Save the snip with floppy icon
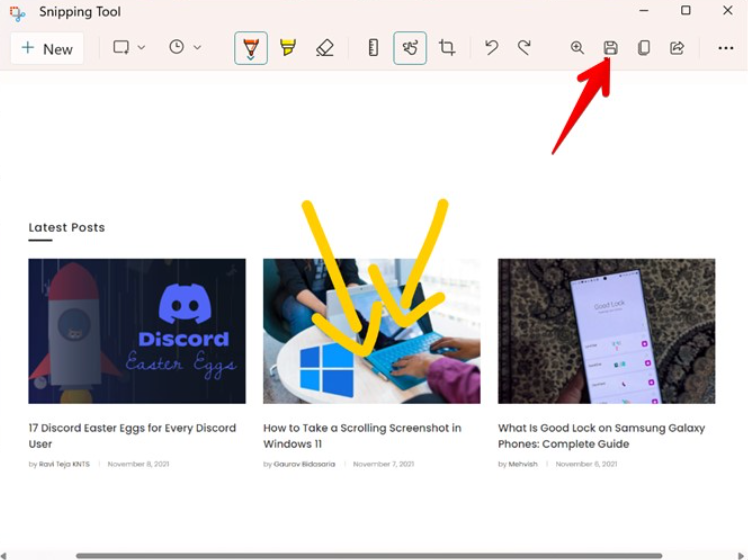Viewport: 748px width, 560px height. [611, 47]
